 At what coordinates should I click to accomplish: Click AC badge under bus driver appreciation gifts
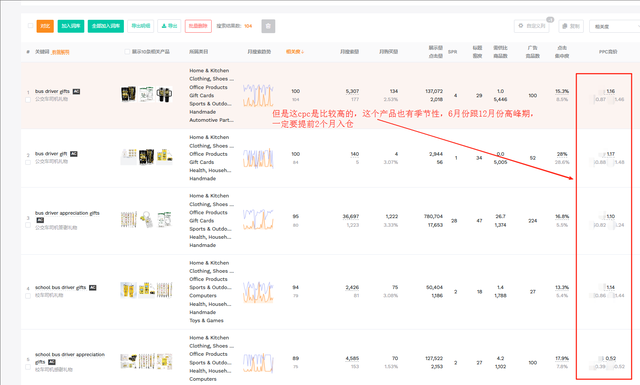(40, 220)
